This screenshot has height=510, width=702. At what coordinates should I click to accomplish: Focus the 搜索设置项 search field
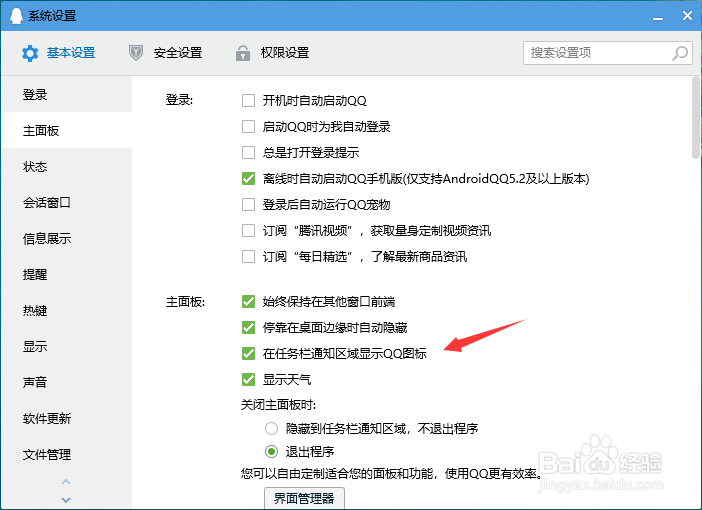pos(608,53)
